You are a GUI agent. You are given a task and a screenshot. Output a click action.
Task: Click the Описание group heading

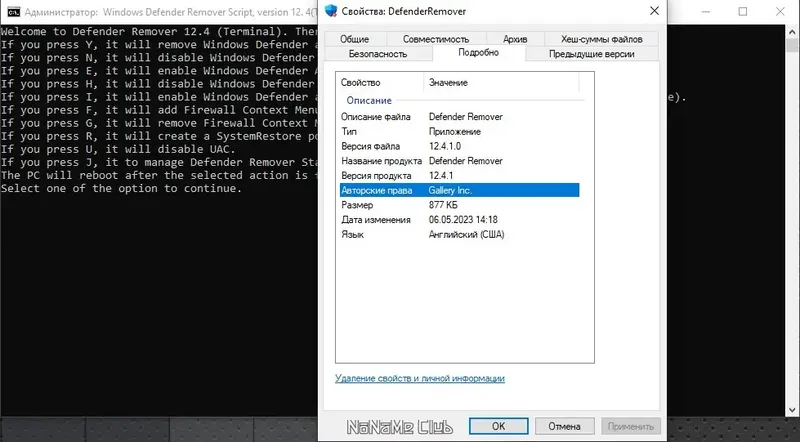click(369, 101)
